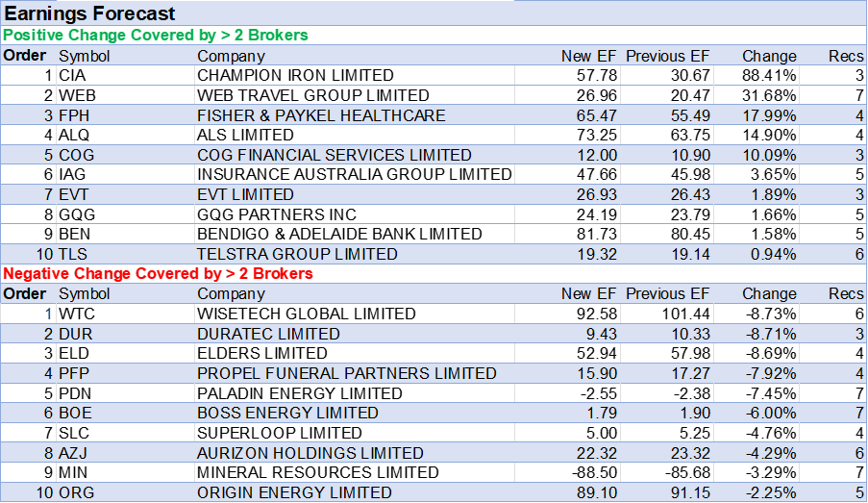This screenshot has width=868, height=503.
Task: Click the FPH symbol cell
Action: [76, 115]
